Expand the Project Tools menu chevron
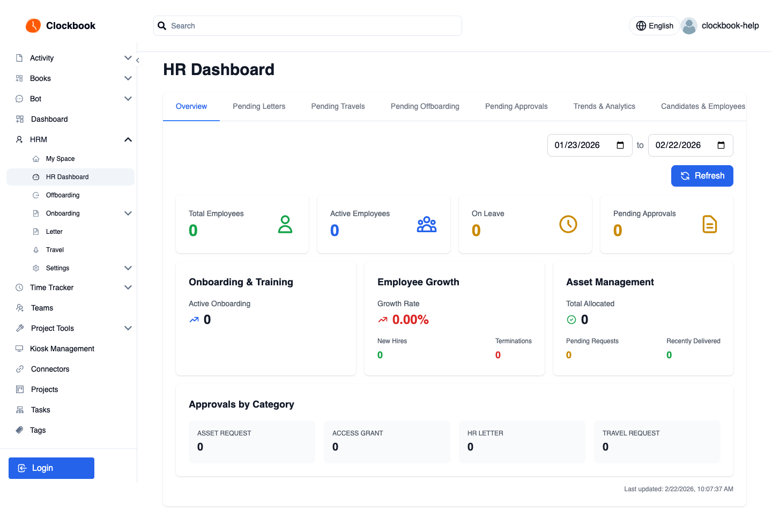The image size is (772, 532). 128,328
